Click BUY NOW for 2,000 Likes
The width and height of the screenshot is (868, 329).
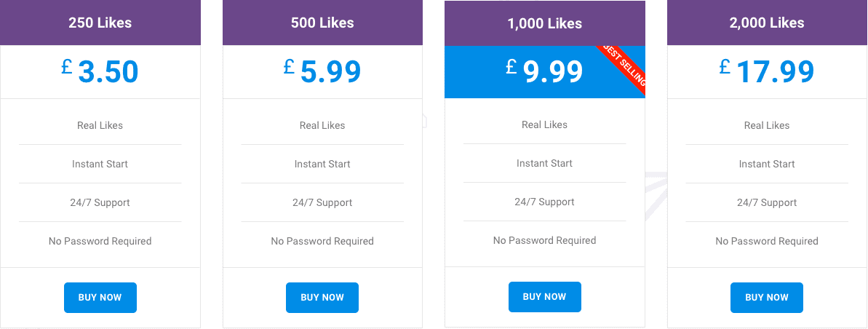[x=767, y=298]
